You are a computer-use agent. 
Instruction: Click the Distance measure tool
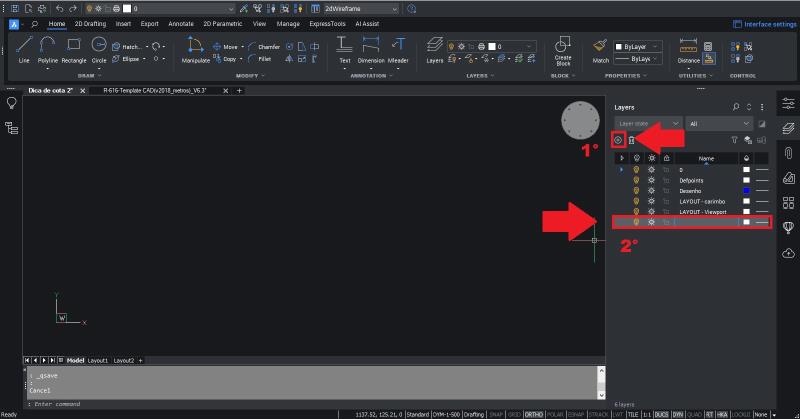688,48
